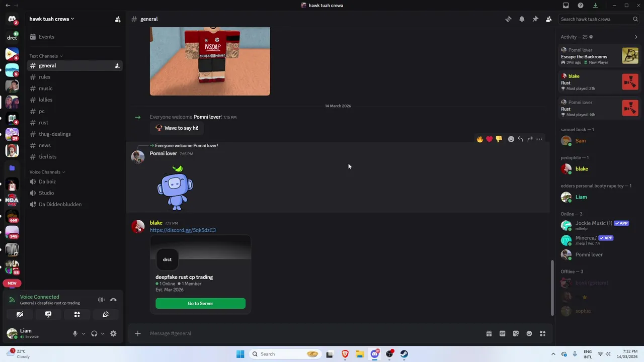The width and height of the screenshot is (644, 362).
Task: Open Windows Start menu
Action: click(240, 354)
